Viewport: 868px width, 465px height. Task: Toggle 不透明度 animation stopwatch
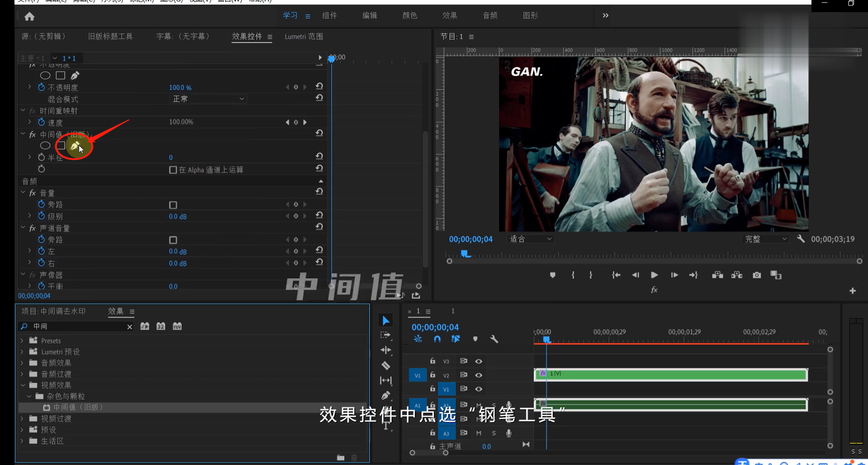pyautogui.click(x=41, y=87)
